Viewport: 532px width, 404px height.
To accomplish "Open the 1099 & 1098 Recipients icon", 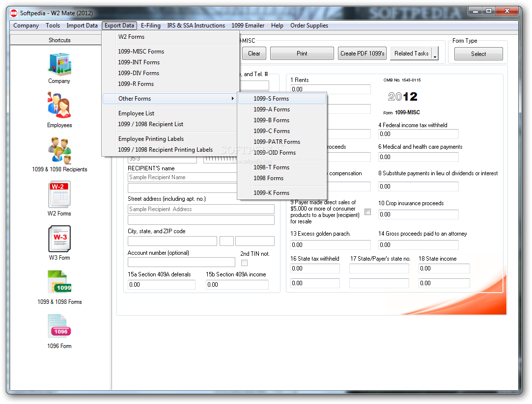I will [59, 151].
